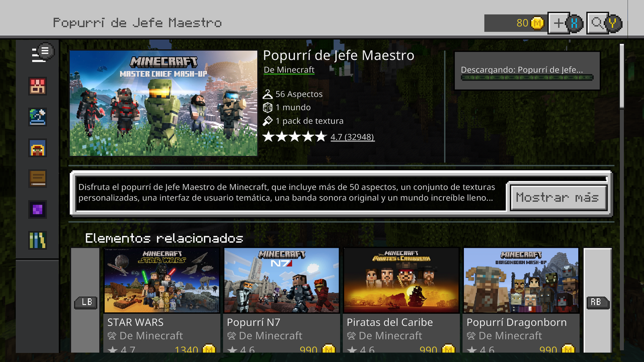
Task: Open the 4.7 (32948) ratings link
Action: 352,137
